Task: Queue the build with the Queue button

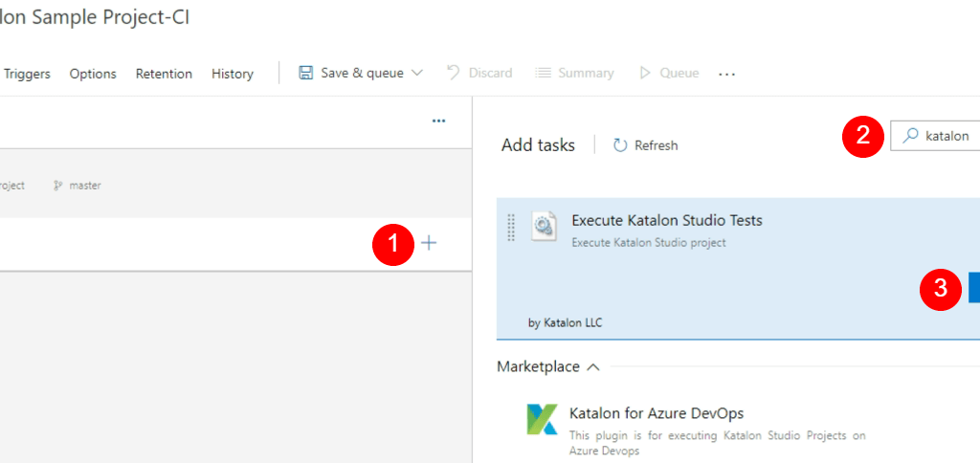Action: (x=669, y=73)
